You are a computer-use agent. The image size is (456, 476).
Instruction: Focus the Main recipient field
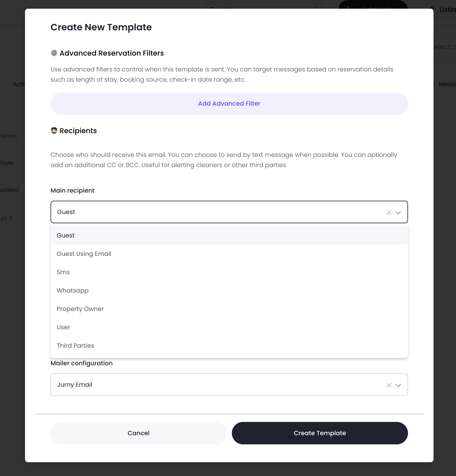point(217,212)
